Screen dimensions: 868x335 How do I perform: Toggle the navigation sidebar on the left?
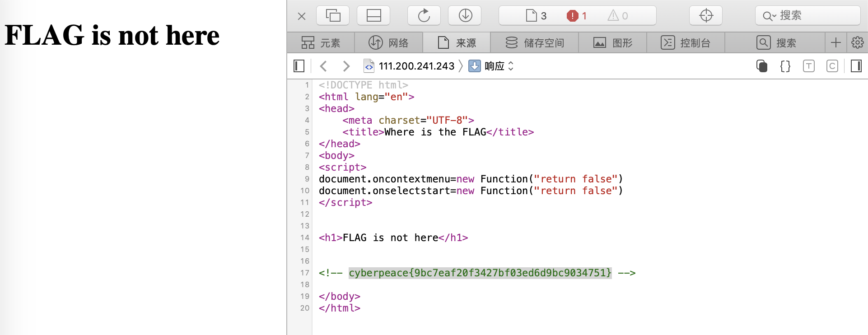pyautogui.click(x=299, y=66)
